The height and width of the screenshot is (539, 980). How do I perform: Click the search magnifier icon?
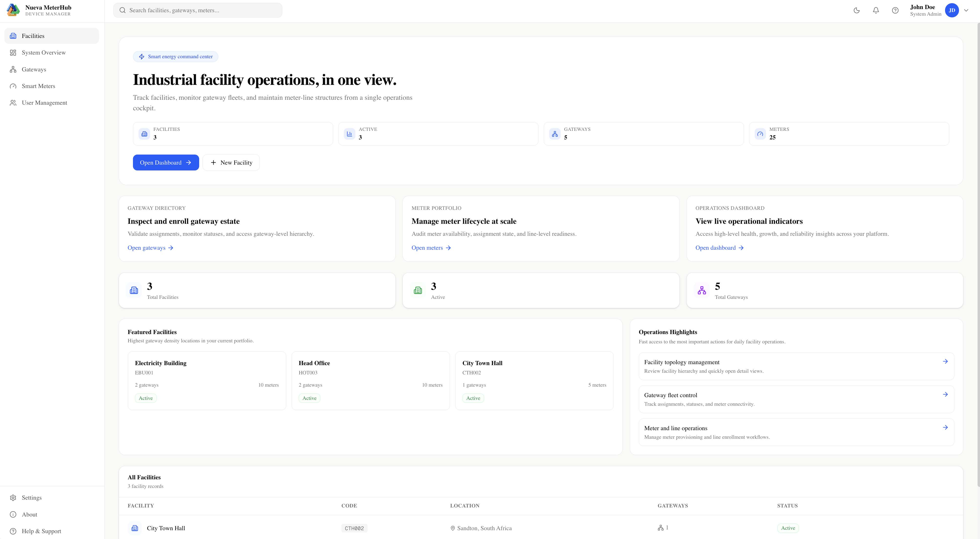[122, 10]
